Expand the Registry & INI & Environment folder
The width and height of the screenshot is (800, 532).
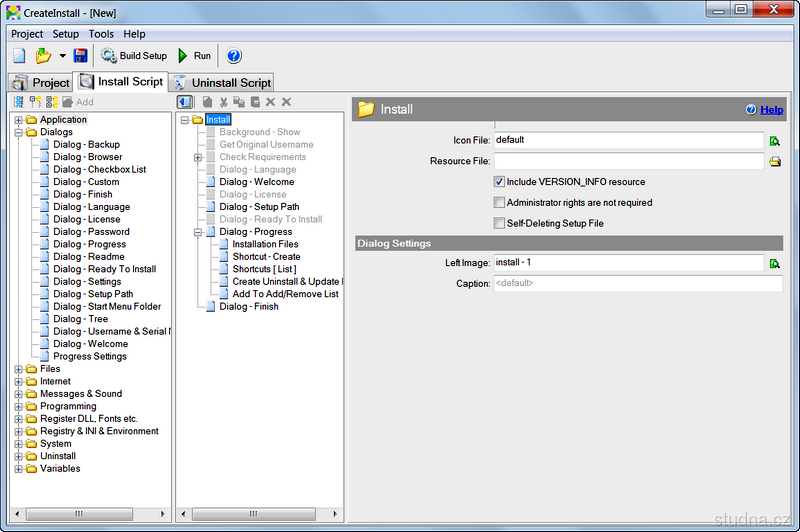pyautogui.click(x=18, y=432)
